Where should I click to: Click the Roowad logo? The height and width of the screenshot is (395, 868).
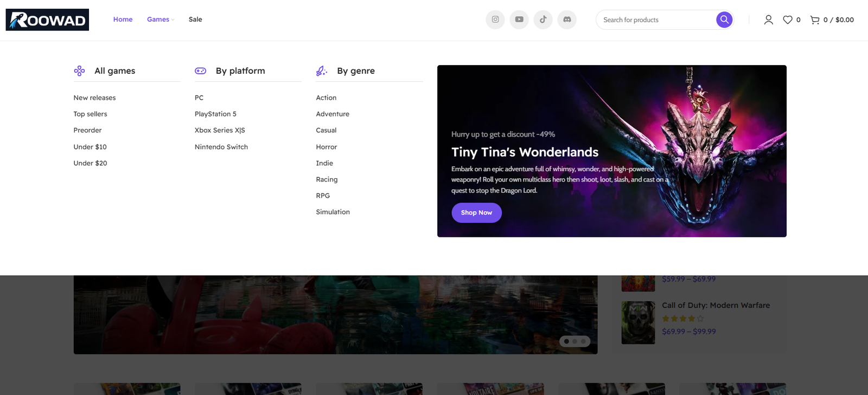tap(47, 20)
